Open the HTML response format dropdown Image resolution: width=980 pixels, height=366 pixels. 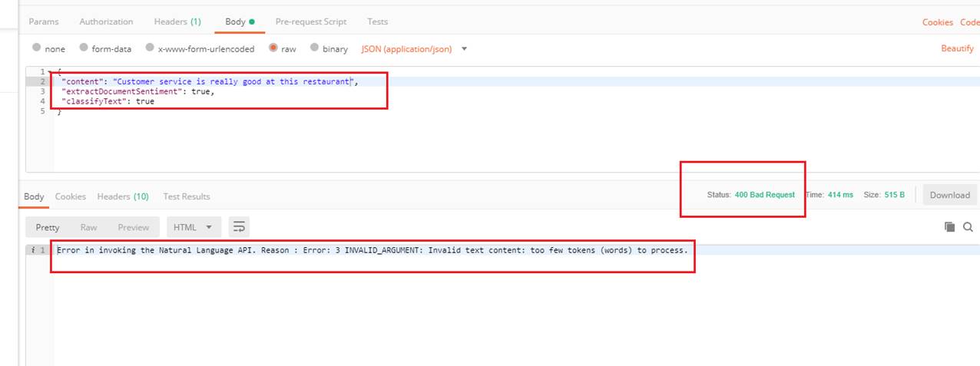(194, 227)
